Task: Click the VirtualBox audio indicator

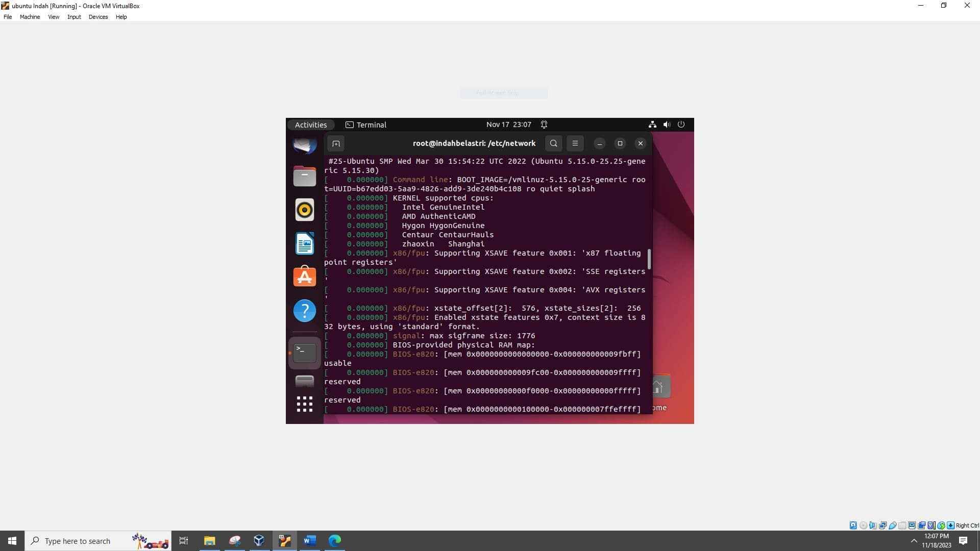Action: click(x=873, y=525)
